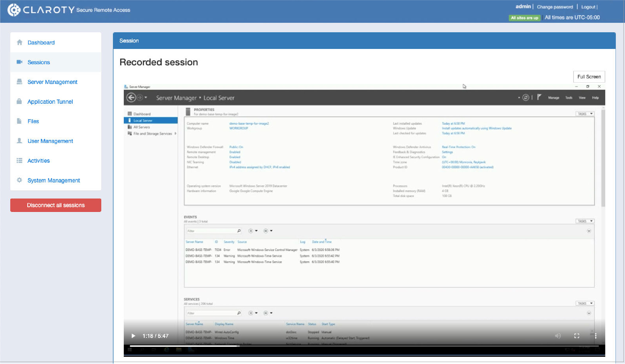Collapse the Events filter chevron
The width and height of the screenshot is (625, 364).
589,231
